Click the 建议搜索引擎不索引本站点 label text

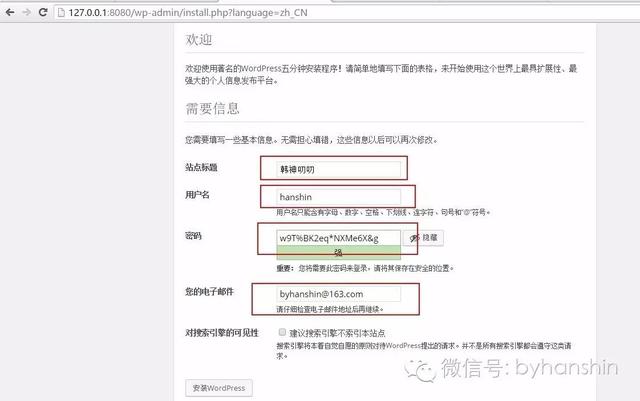click(x=337, y=333)
